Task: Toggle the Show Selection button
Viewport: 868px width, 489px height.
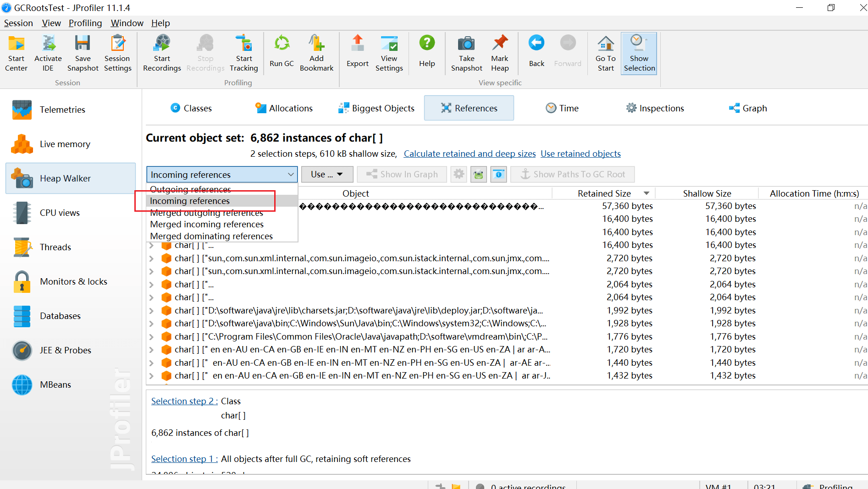Action: [x=639, y=54]
